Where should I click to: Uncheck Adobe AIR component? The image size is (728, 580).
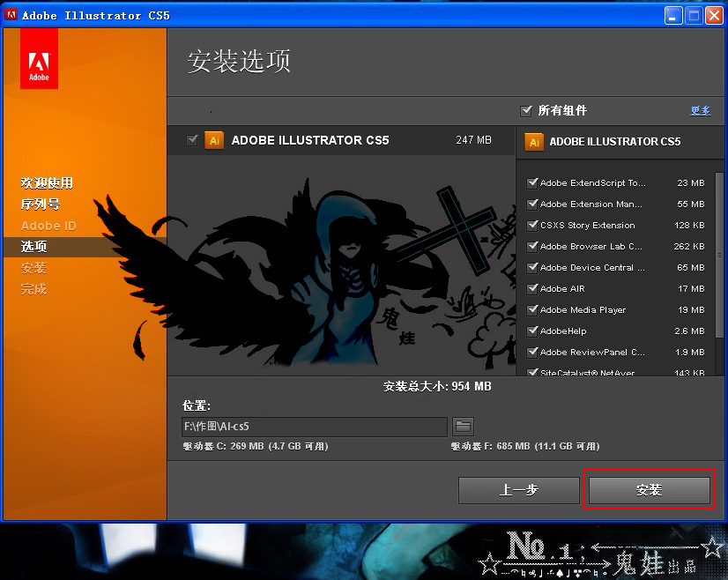tap(532, 289)
